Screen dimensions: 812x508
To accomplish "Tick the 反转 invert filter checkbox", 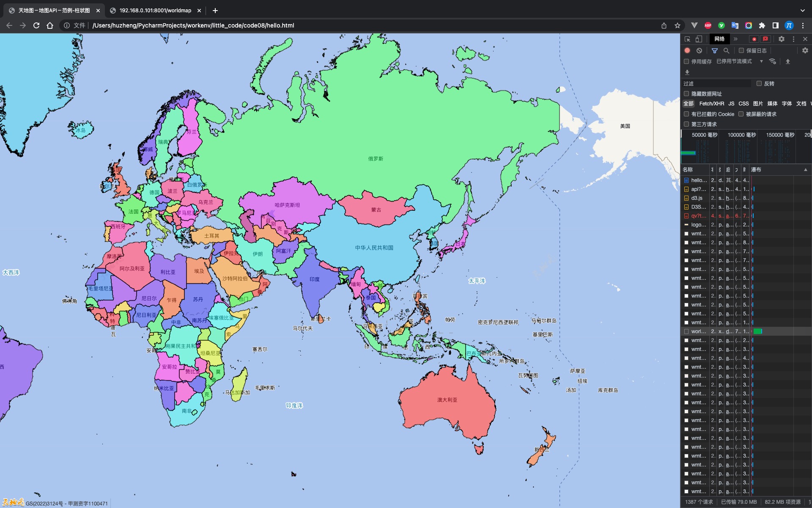I will click(x=759, y=83).
